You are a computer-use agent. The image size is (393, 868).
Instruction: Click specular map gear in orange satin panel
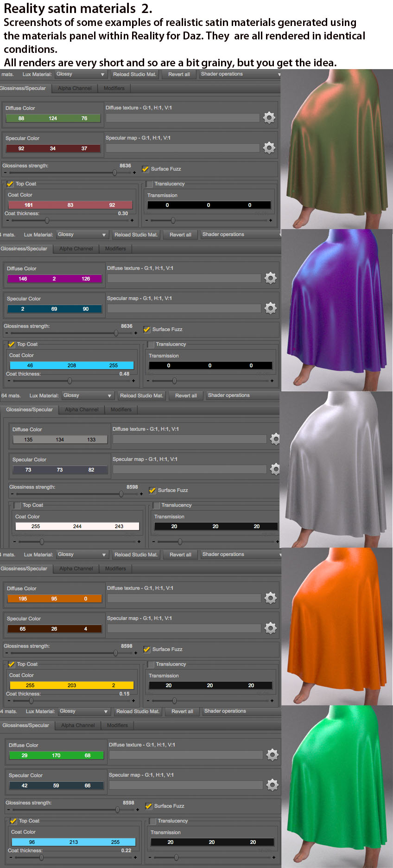(x=271, y=628)
